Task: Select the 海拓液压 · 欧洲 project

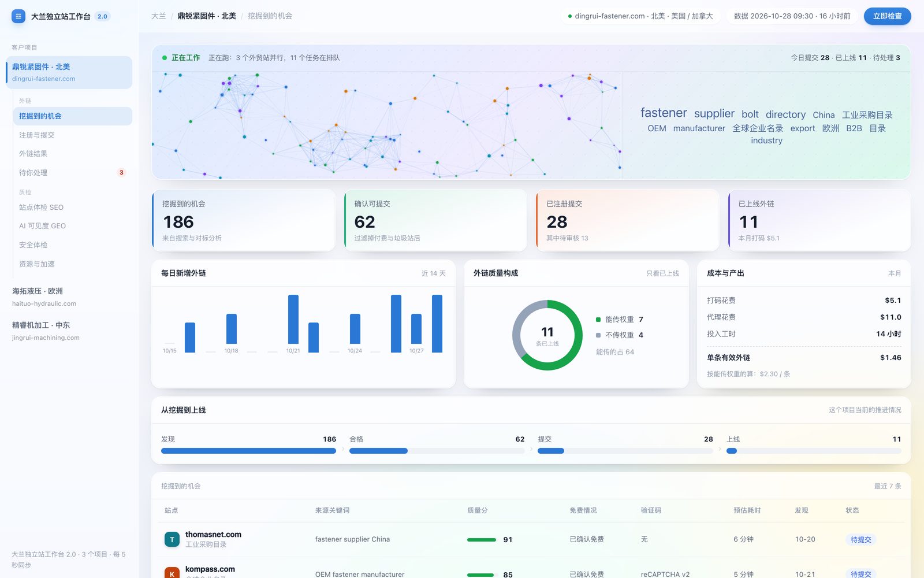Action: point(69,297)
